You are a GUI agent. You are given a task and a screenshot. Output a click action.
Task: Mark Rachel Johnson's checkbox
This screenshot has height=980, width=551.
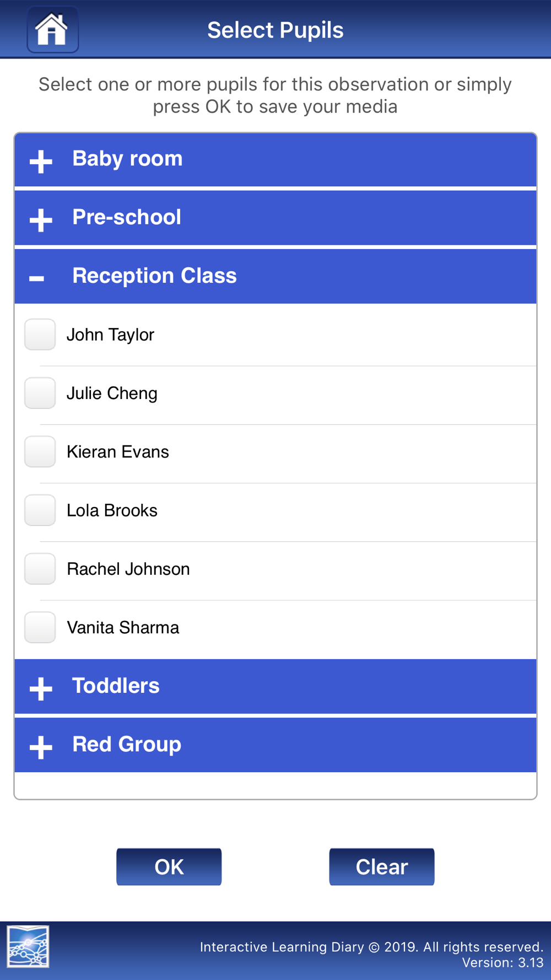[40, 569]
